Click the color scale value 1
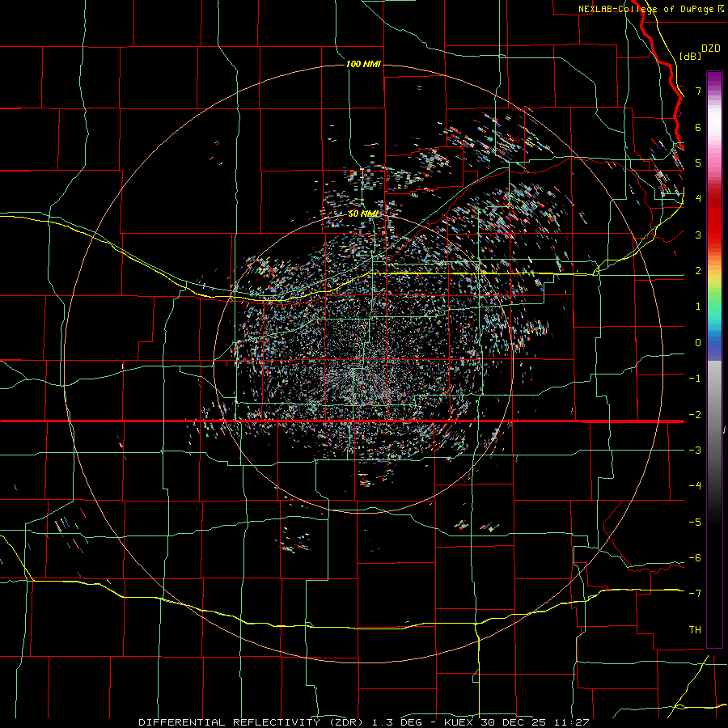 (x=698, y=307)
